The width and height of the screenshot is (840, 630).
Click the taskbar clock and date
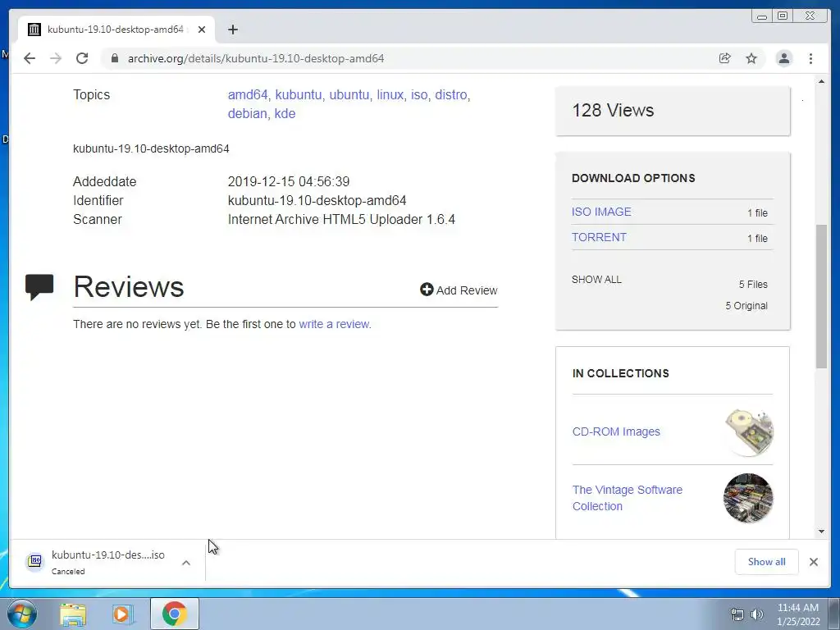(x=798, y=614)
